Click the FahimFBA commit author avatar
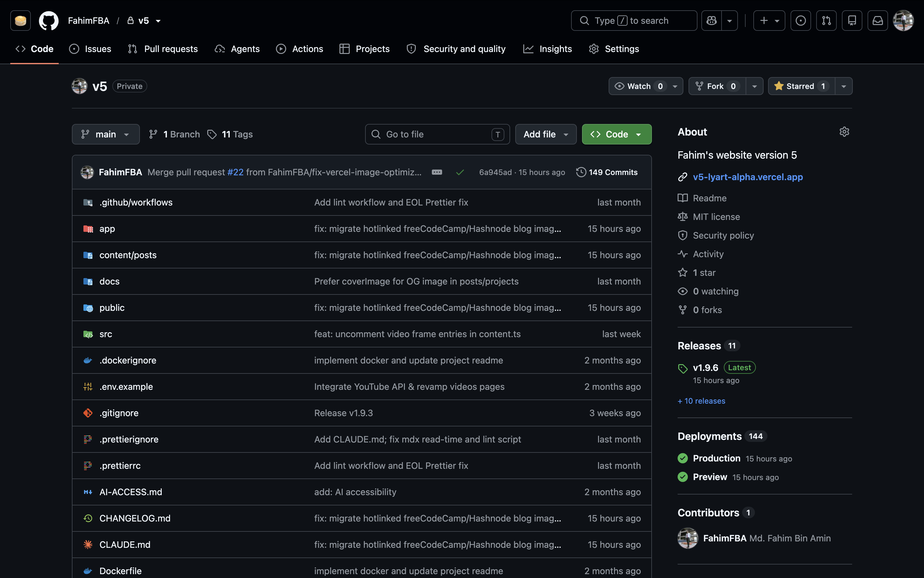This screenshot has width=924, height=578. (x=87, y=172)
